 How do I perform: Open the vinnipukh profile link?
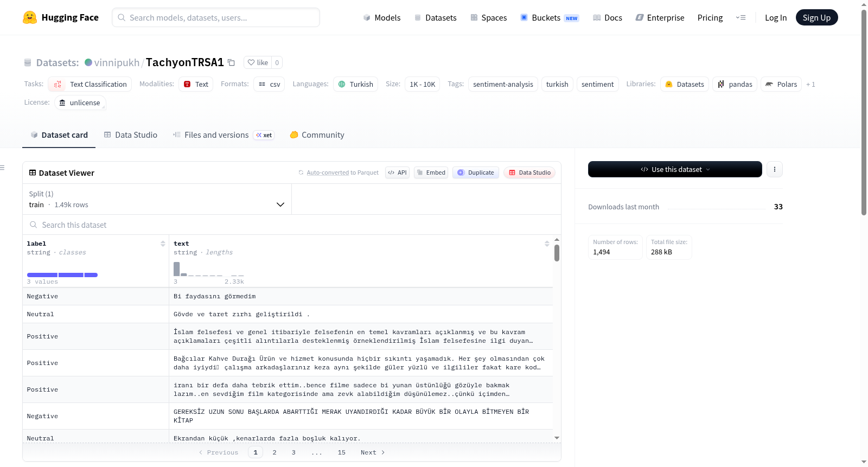[x=117, y=62]
